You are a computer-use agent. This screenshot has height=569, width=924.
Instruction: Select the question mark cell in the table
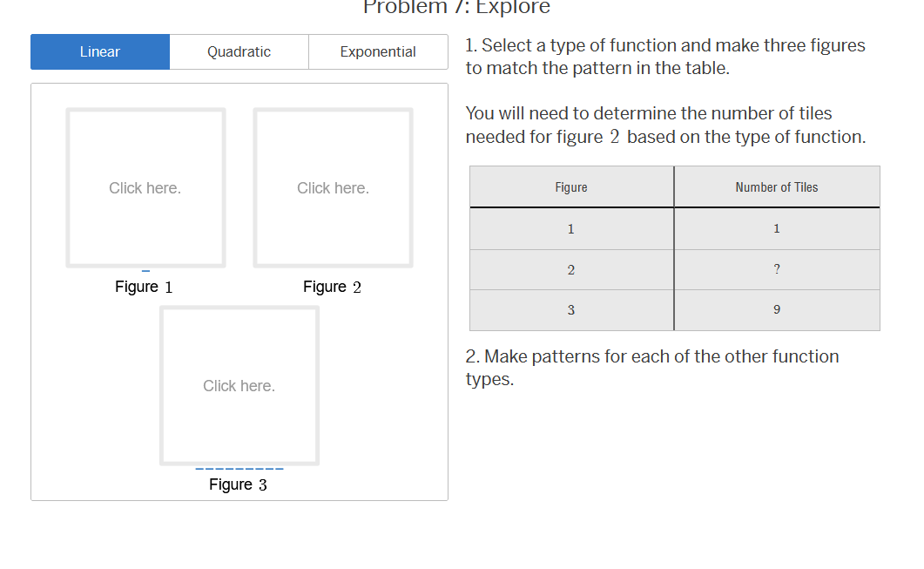coord(776,269)
